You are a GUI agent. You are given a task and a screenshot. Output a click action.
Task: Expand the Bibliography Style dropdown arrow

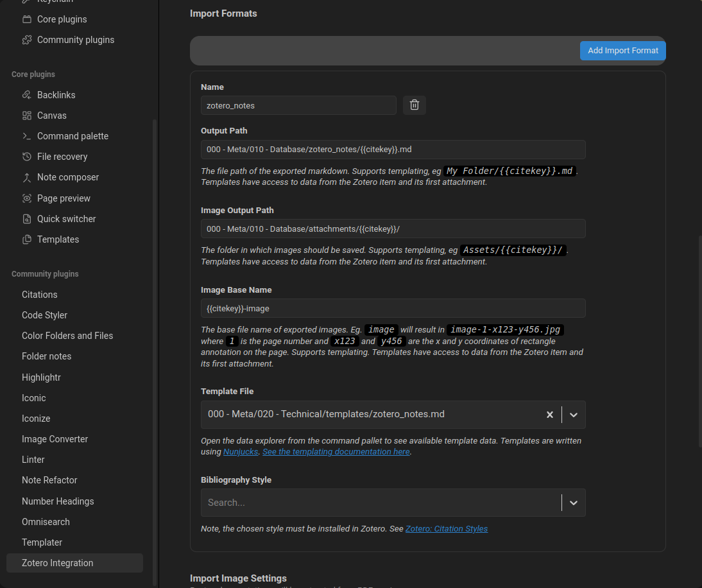tap(574, 503)
